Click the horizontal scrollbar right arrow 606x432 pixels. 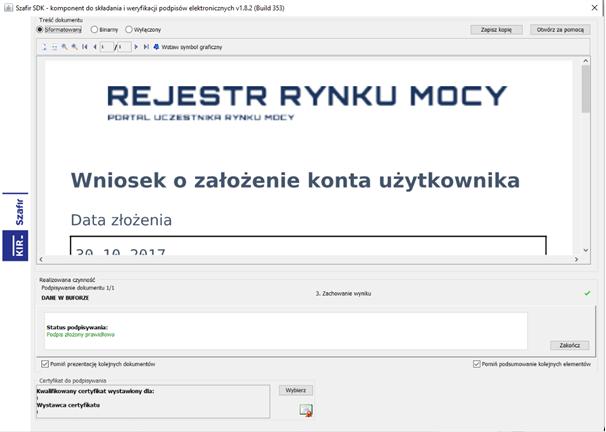pos(576,259)
